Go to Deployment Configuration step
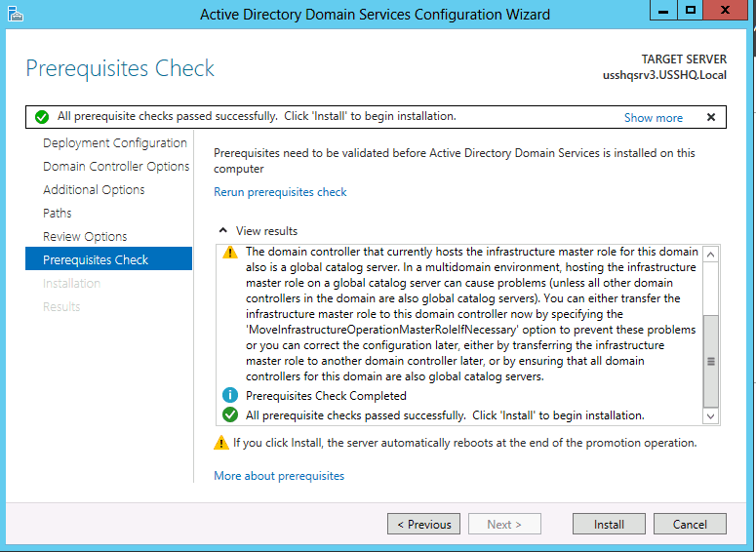This screenshot has height=552, width=756. pos(115,143)
